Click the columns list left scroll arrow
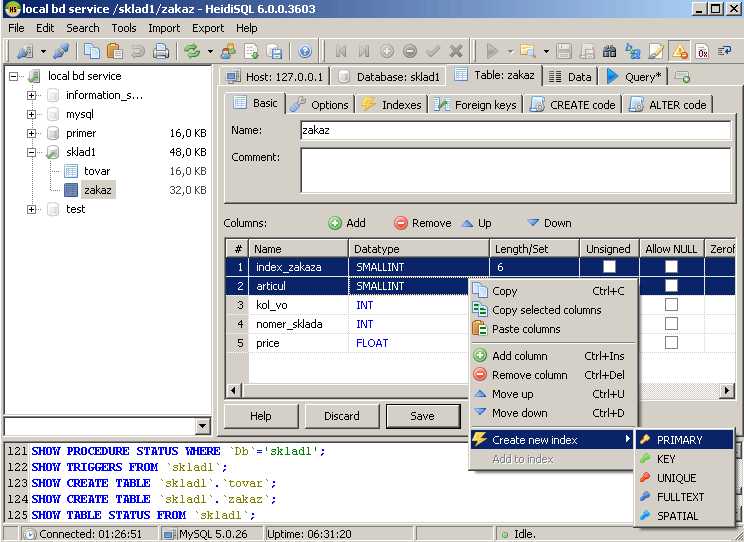 pyautogui.click(x=233, y=391)
